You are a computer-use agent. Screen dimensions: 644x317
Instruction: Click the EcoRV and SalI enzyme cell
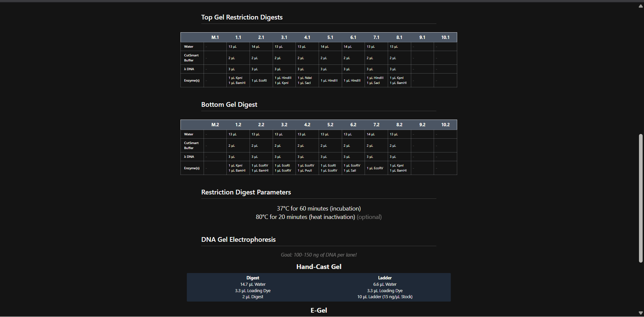click(x=353, y=168)
